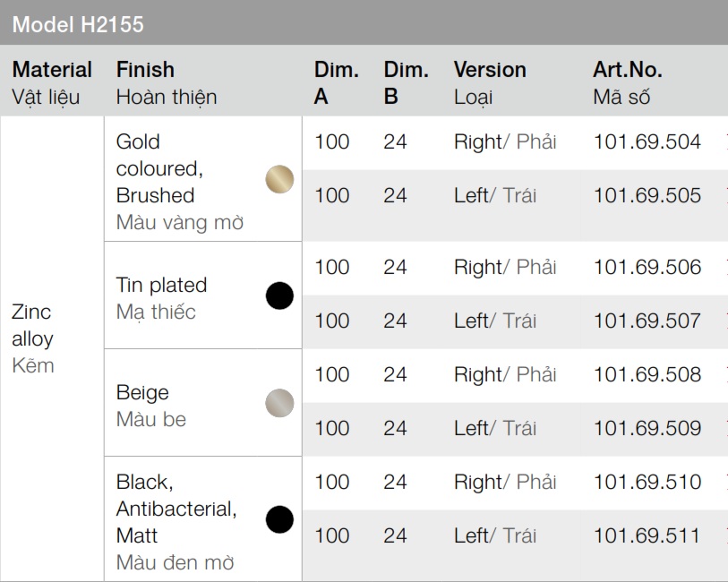Select the Zinc alloy material cell
Screen dimensions: 728x582
[33, 338]
